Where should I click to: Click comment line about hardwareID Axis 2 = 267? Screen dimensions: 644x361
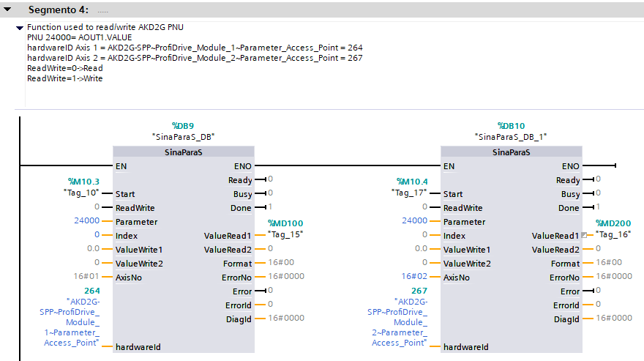pos(195,58)
